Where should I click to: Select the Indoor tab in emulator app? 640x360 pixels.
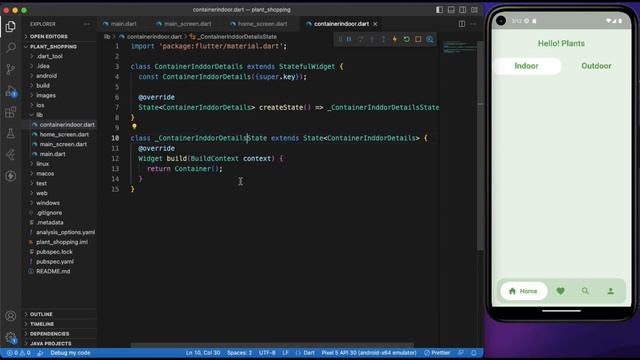point(527,66)
